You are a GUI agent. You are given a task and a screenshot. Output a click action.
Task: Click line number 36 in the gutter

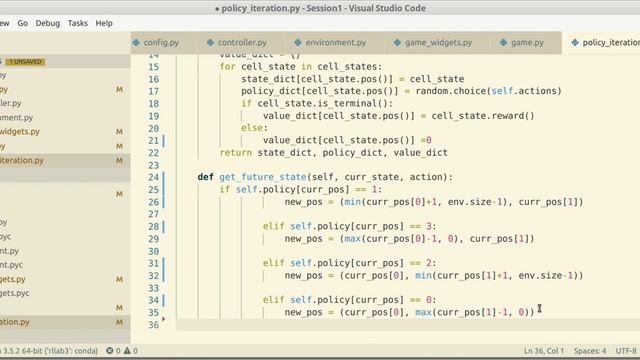click(153, 325)
